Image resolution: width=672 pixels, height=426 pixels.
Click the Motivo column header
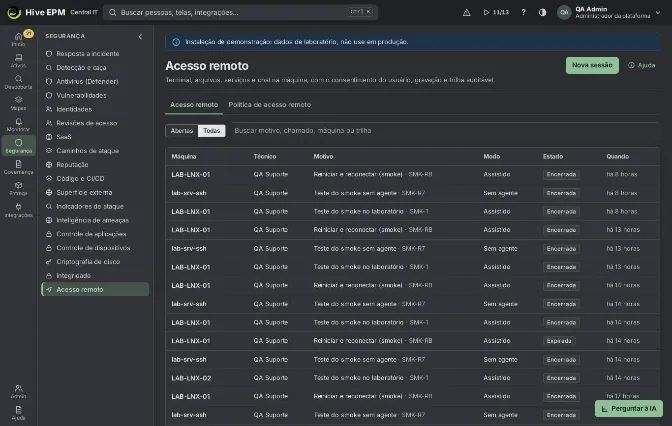pyautogui.click(x=323, y=156)
